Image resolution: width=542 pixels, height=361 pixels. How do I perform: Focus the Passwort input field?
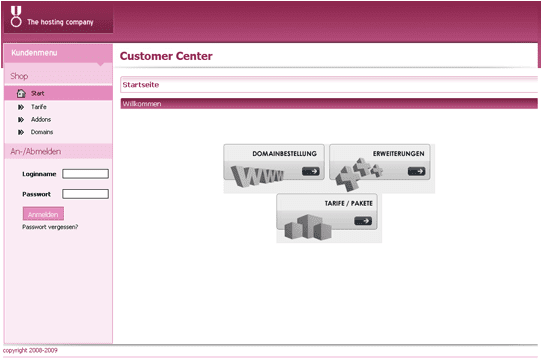(x=85, y=194)
